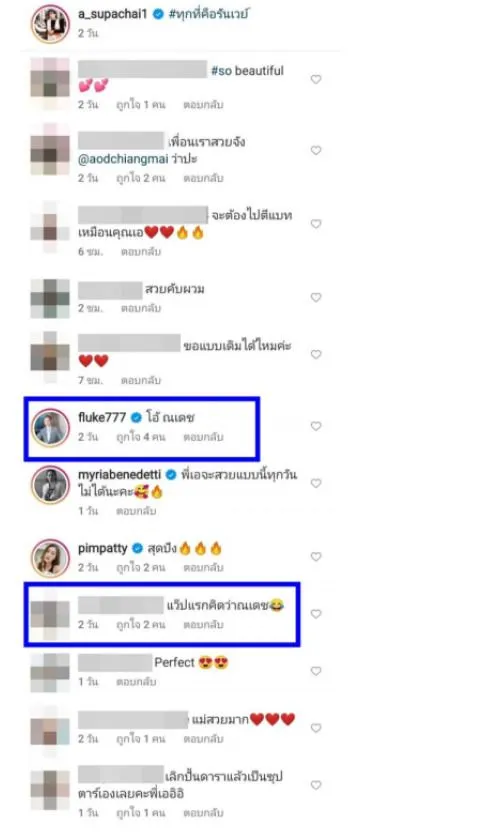Image resolution: width=502 pixels, height=832 pixels.
Task: Tap heart beside pimpatty's comment
Action: click(316, 557)
